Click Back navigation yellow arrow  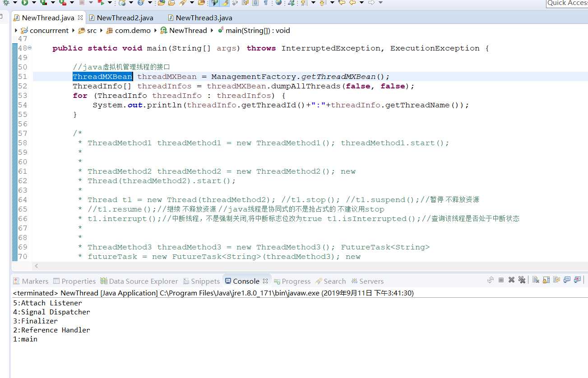point(352,3)
